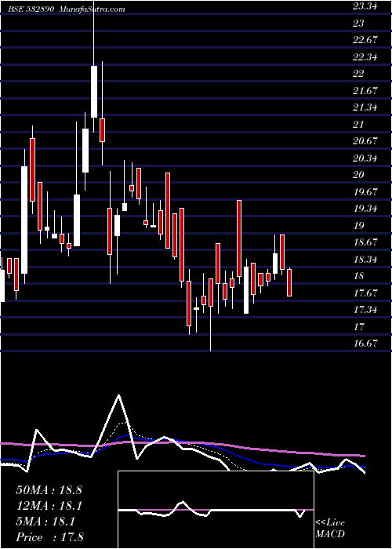This screenshot has height=549, width=392.
Task: Click the Live MACD label
Action: point(330,529)
